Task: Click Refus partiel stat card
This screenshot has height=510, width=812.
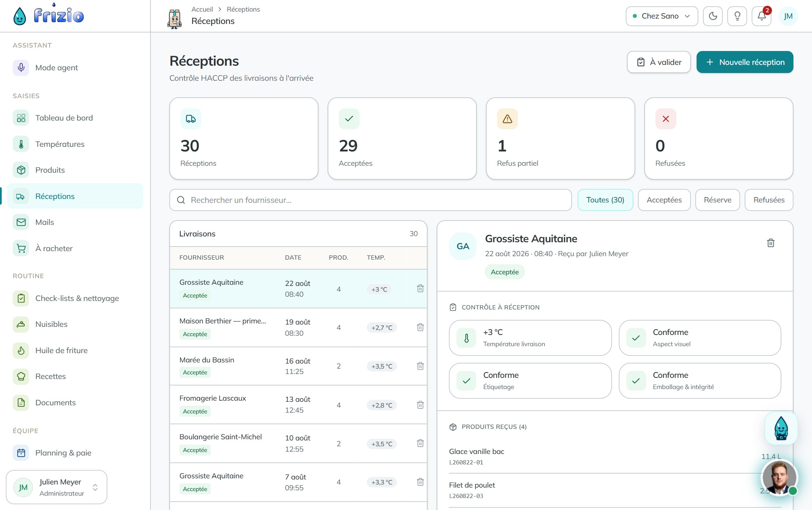Action: click(560, 138)
